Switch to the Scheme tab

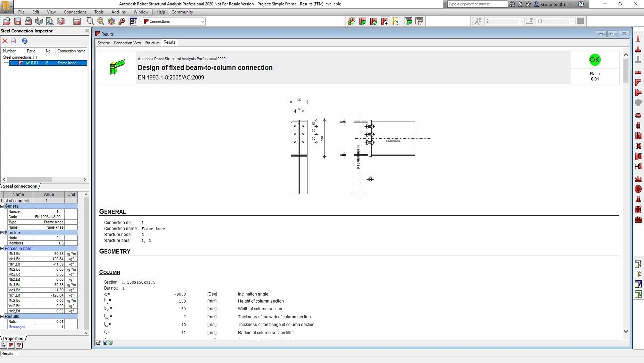(x=104, y=43)
